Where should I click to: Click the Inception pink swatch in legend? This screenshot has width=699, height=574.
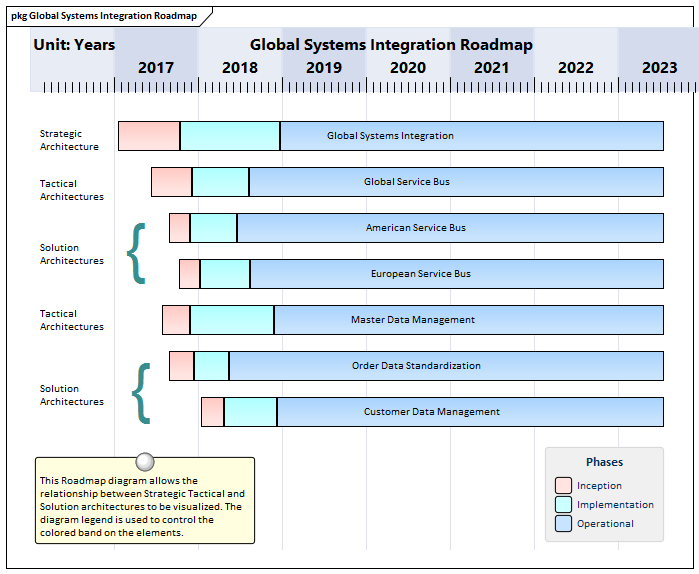coord(563,486)
